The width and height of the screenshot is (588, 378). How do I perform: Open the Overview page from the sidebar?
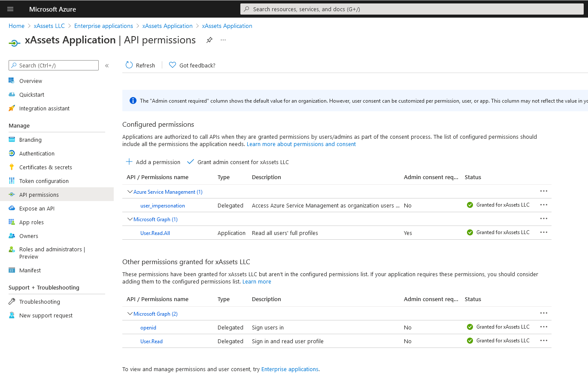pyautogui.click(x=30, y=81)
